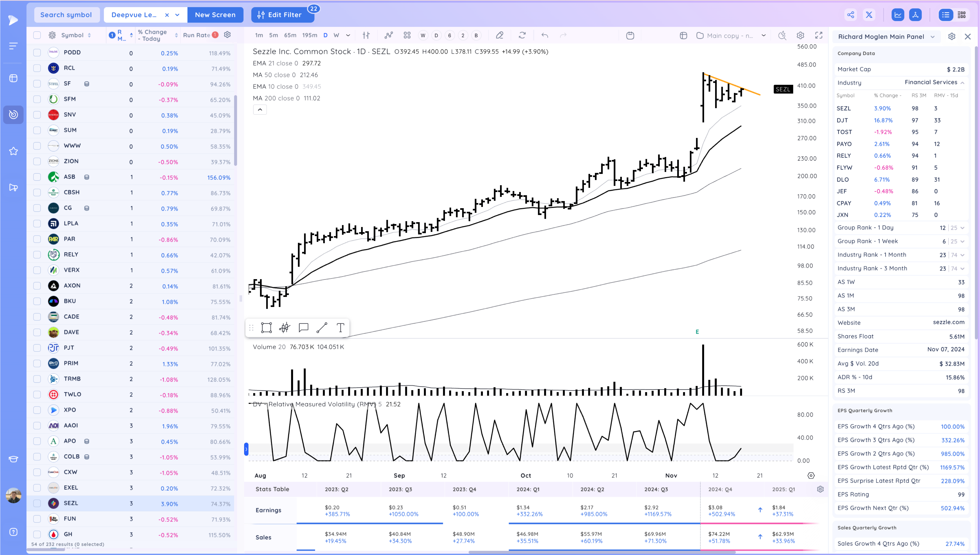Viewport: 980px width, 555px height.
Task: Open the user profile avatar
Action: (x=13, y=495)
